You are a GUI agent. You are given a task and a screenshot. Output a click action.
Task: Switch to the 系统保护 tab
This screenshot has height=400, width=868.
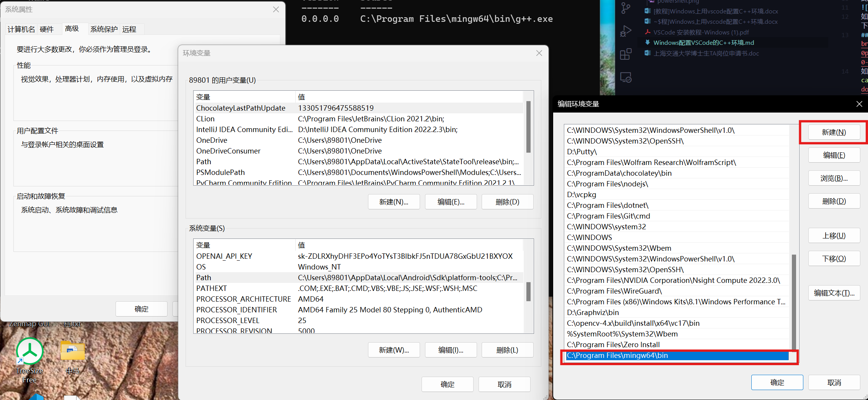[x=104, y=29]
